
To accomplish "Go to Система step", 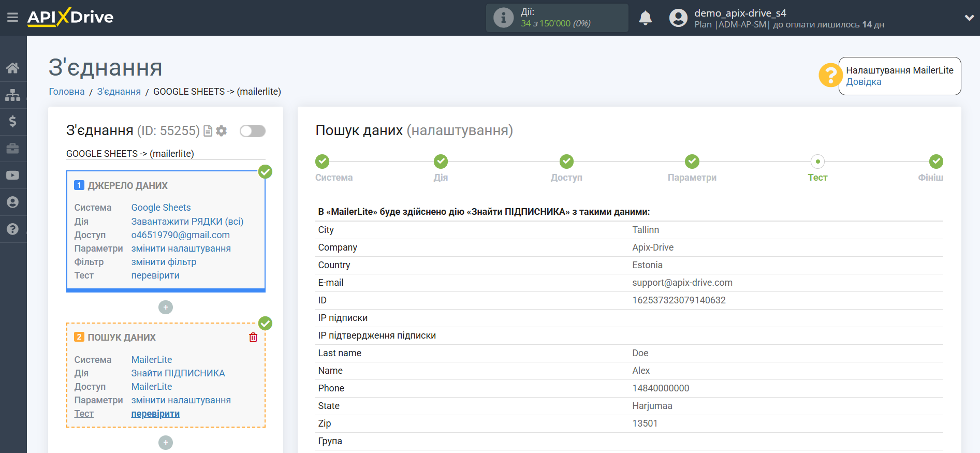I will point(322,162).
